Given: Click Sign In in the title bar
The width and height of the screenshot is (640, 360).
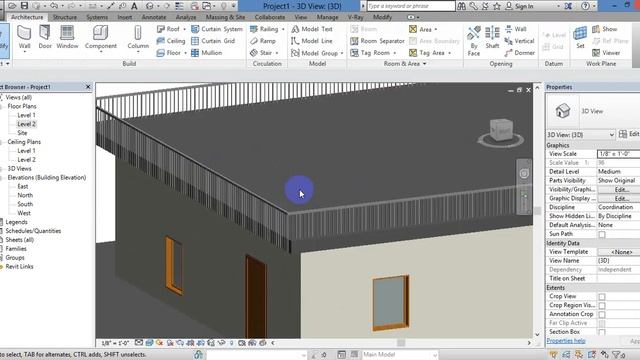Looking at the screenshot, I should pyautogui.click(x=519, y=6).
